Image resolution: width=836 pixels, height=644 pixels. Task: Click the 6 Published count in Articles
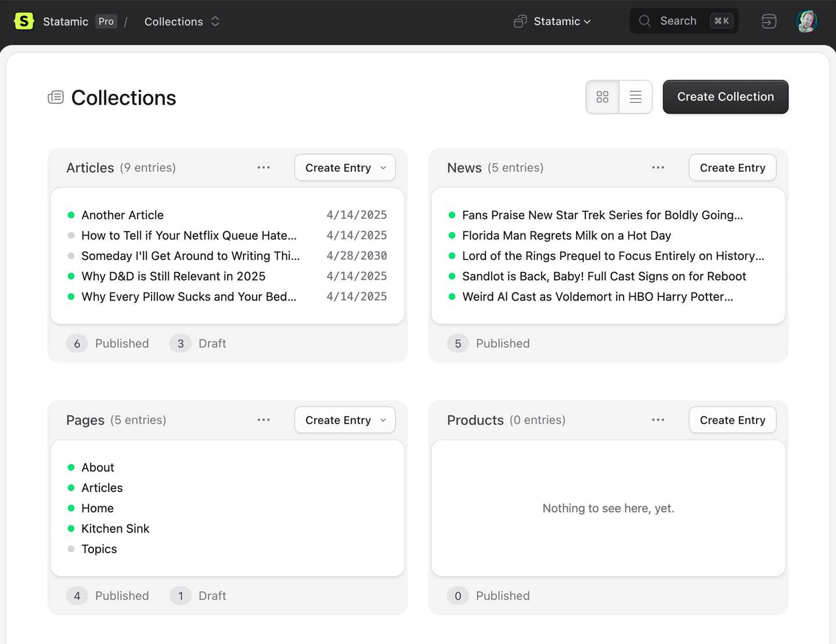point(107,343)
